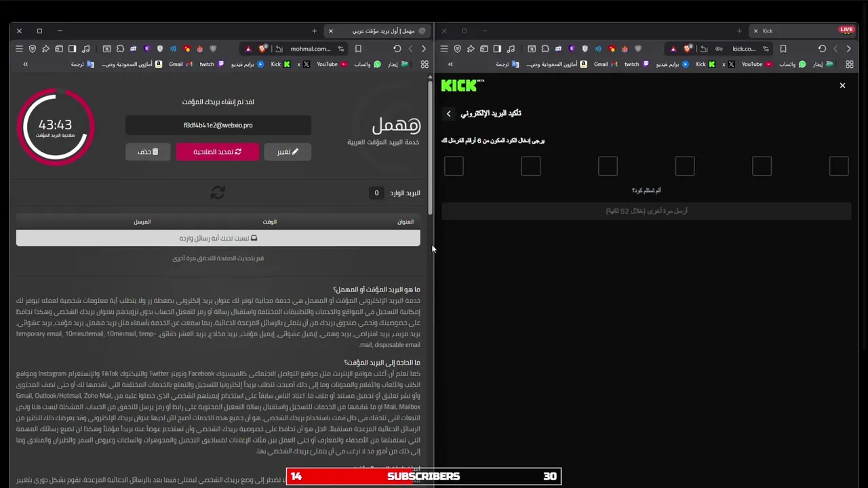Click the inbox refresh arrows icon
The width and height of the screenshot is (868, 488).
[218, 193]
